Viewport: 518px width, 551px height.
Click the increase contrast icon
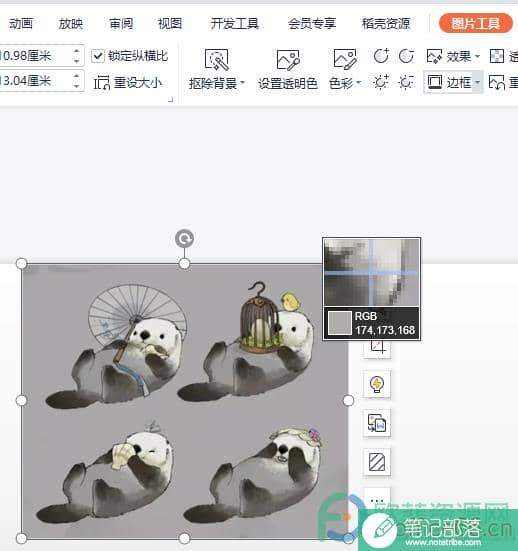click(381, 56)
